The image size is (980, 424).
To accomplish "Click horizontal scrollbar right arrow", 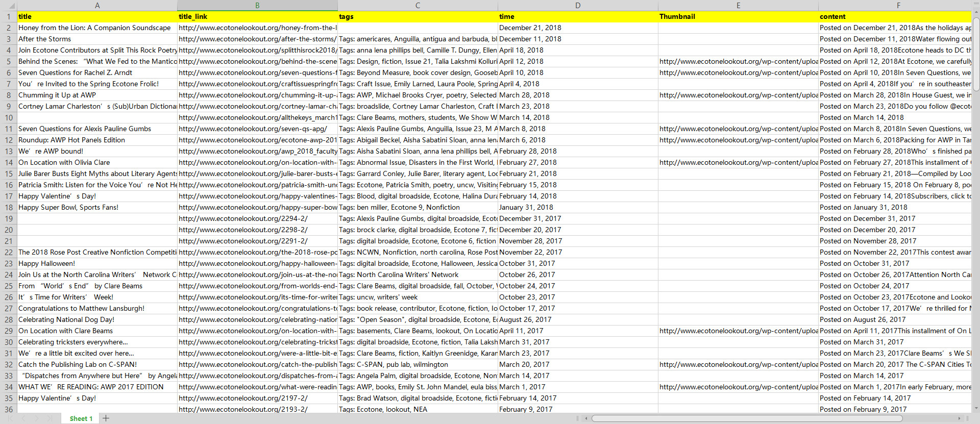I will tap(960, 418).
